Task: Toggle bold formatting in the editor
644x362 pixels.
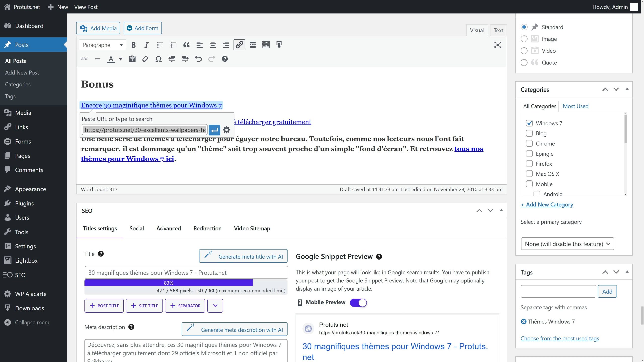Action: (134, 44)
